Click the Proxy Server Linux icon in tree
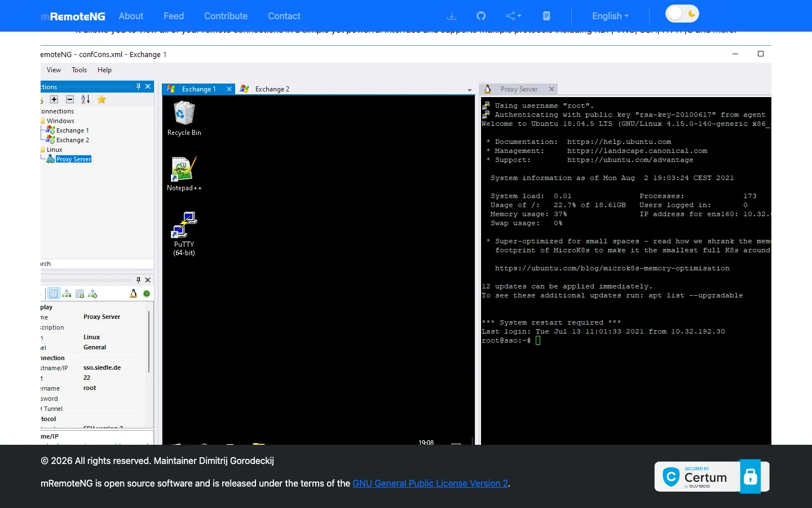 [51, 159]
